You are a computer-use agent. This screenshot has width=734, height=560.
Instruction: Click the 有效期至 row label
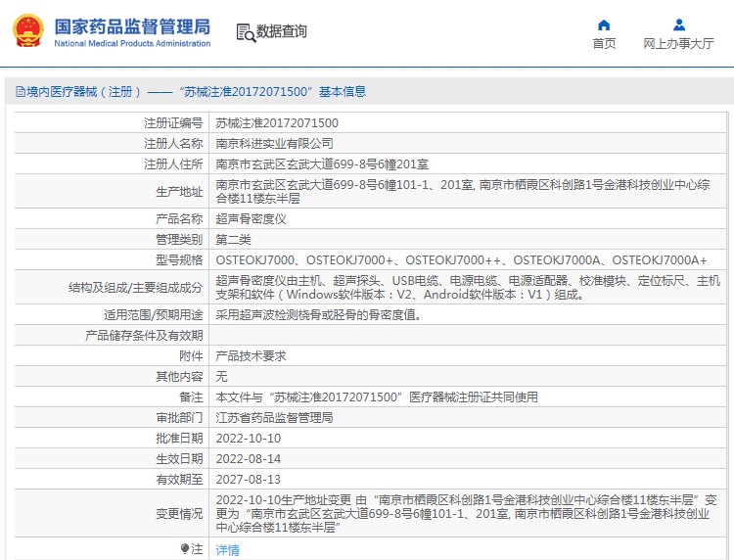click(x=179, y=480)
